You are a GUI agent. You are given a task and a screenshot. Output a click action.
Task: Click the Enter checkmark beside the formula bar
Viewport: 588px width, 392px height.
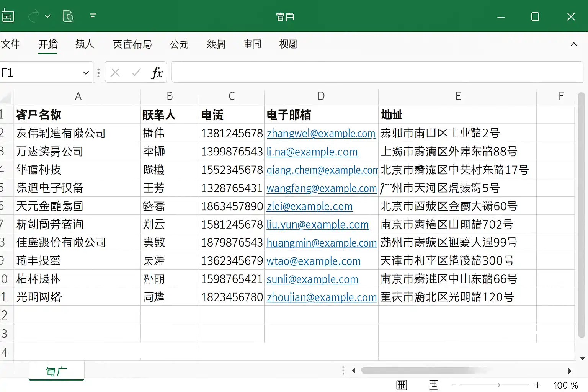pos(136,72)
